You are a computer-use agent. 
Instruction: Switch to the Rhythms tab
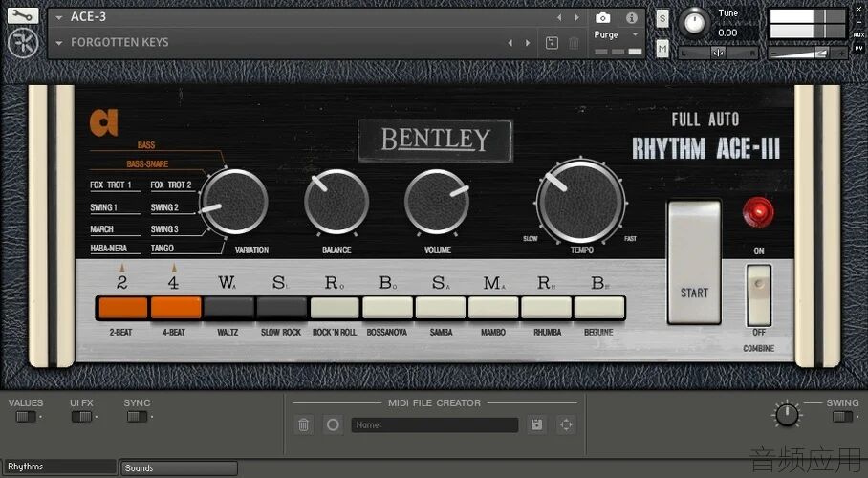(59, 467)
